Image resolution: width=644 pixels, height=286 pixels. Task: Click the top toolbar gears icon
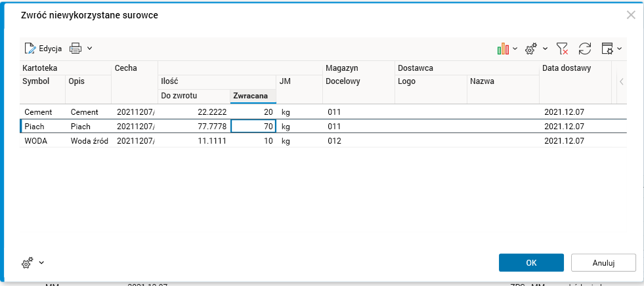(x=531, y=49)
